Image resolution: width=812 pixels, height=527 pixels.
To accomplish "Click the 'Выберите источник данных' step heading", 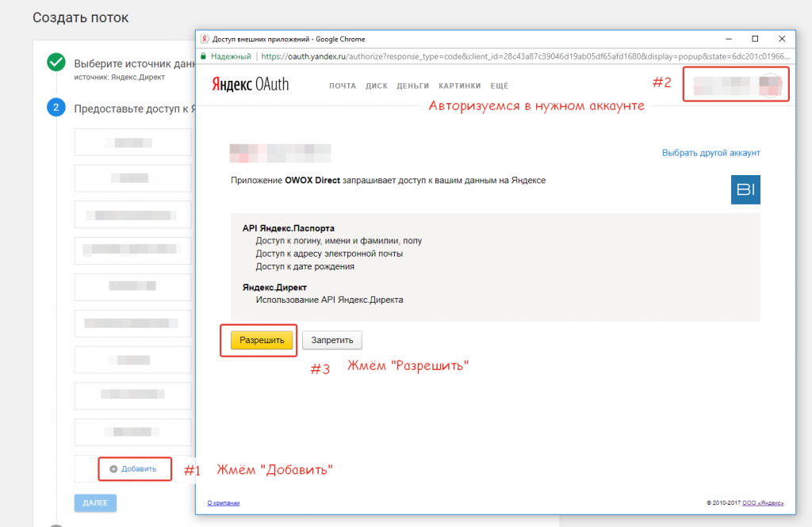I will (135, 63).
